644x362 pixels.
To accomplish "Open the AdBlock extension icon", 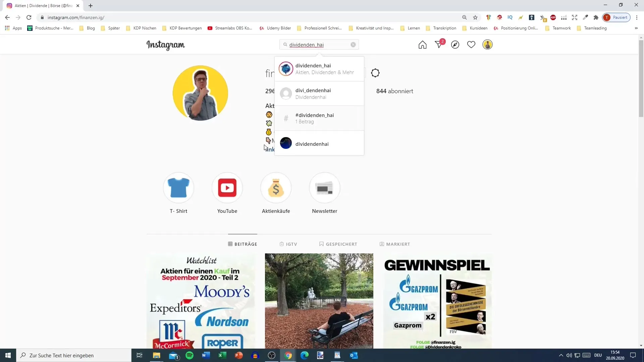I will point(553,17).
